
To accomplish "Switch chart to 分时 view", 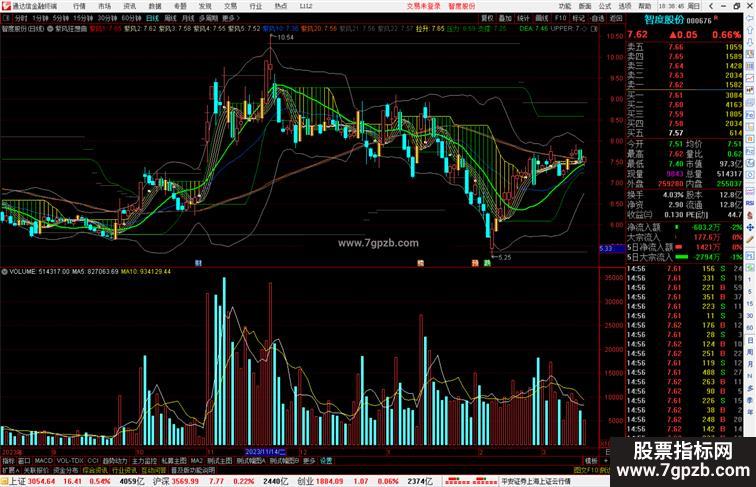I will [x=21, y=18].
